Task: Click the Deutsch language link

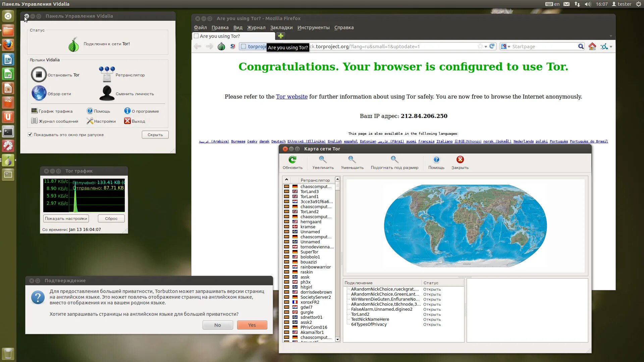Action: click(278, 141)
